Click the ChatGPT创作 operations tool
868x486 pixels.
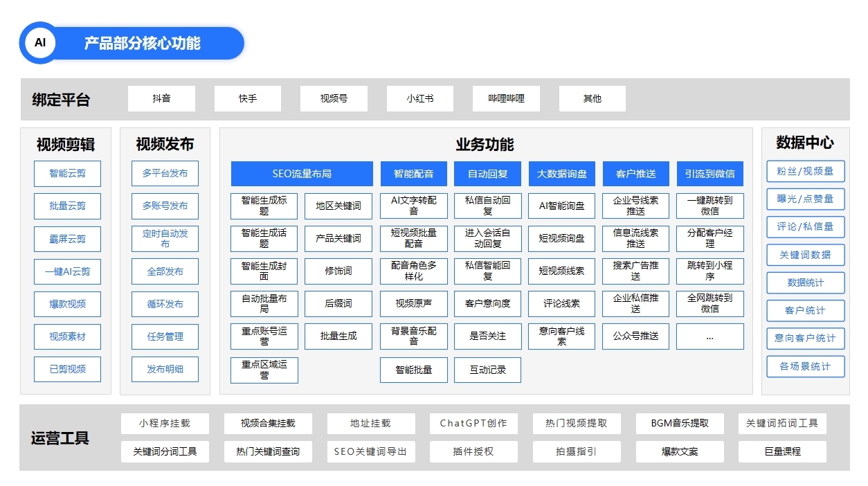click(x=473, y=424)
